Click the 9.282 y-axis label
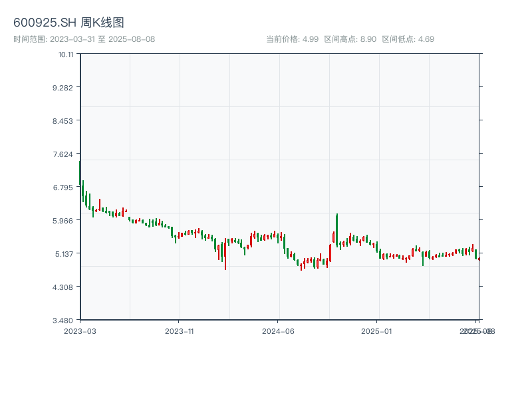Image resolution: width=532 pixels, height=399 pixels. tap(65, 87)
